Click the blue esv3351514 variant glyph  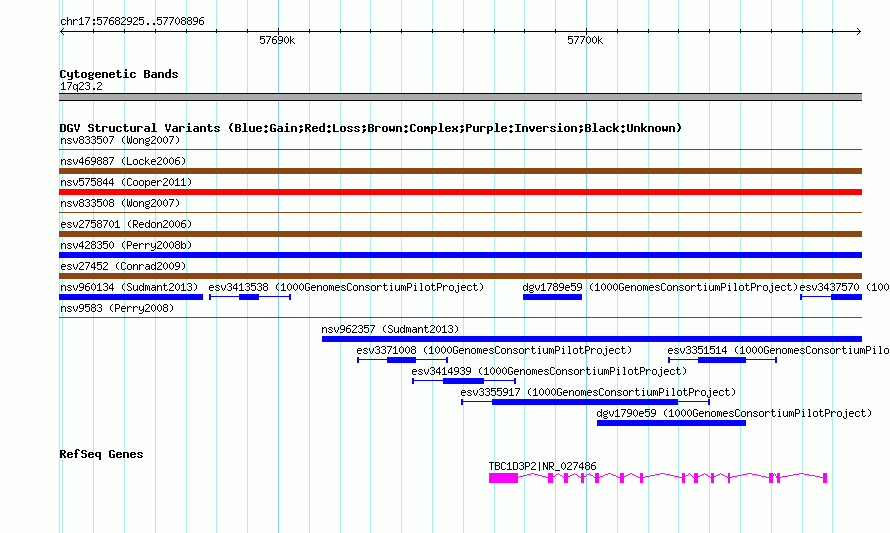tap(722, 360)
